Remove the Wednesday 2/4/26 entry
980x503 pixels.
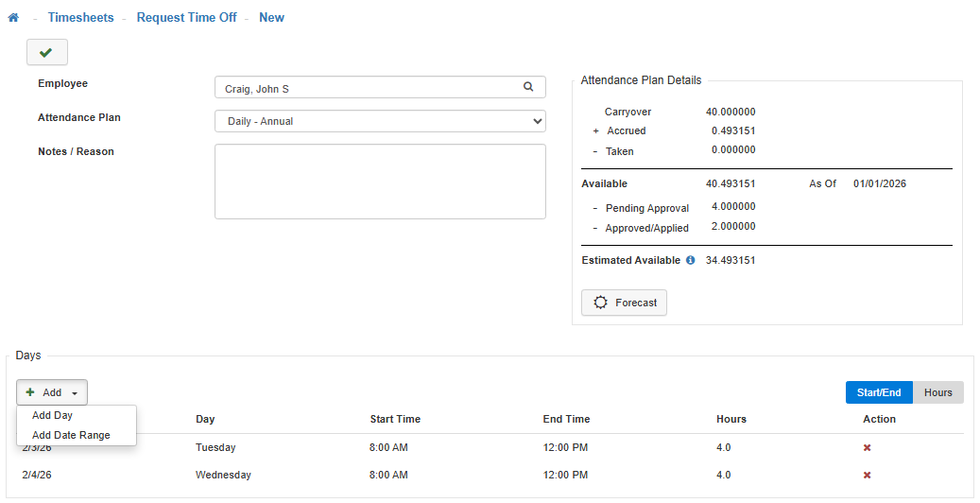[867, 475]
